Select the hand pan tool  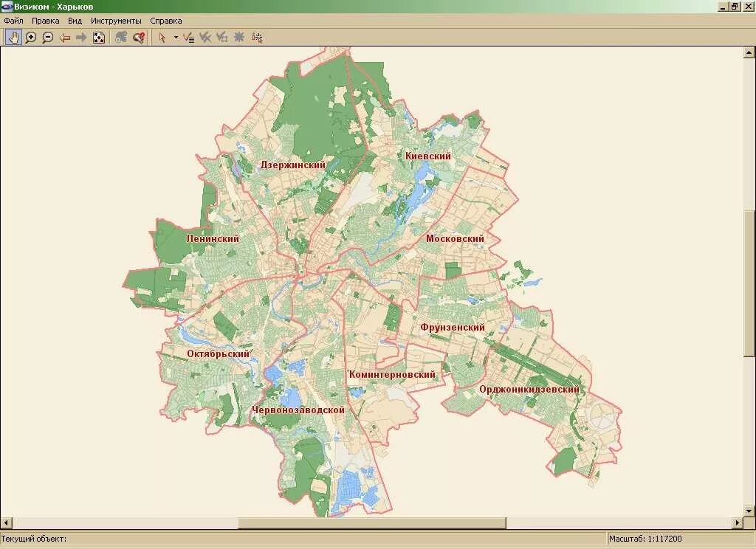pos(13,37)
